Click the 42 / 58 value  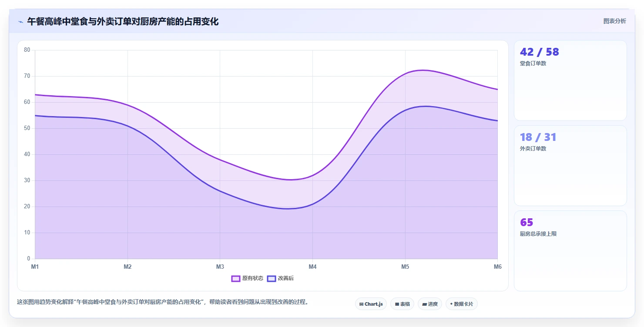(539, 52)
